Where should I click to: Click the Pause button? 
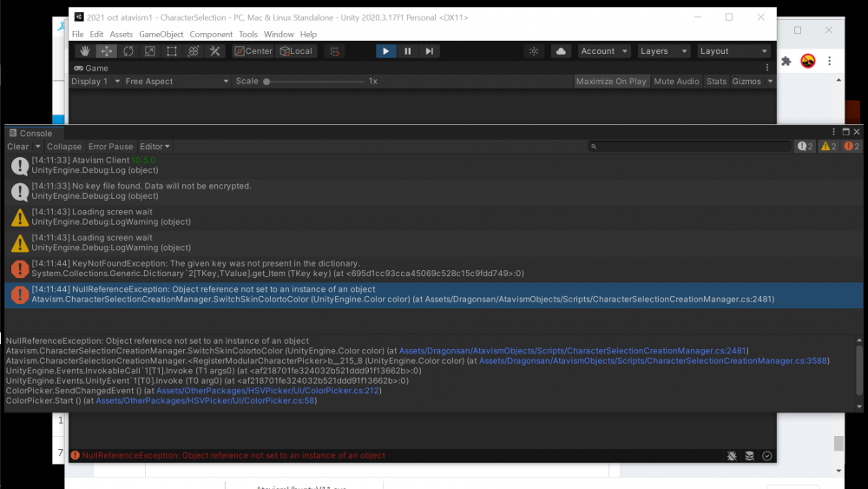(407, 51)
